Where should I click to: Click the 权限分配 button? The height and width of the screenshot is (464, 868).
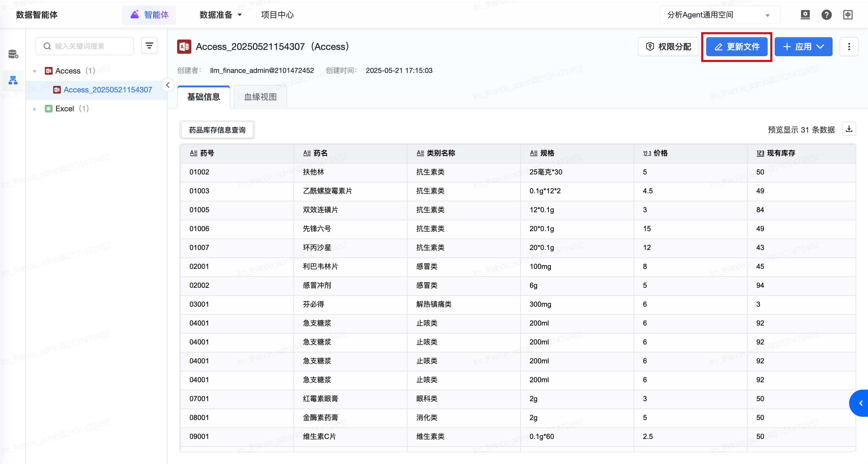(668, 47)
